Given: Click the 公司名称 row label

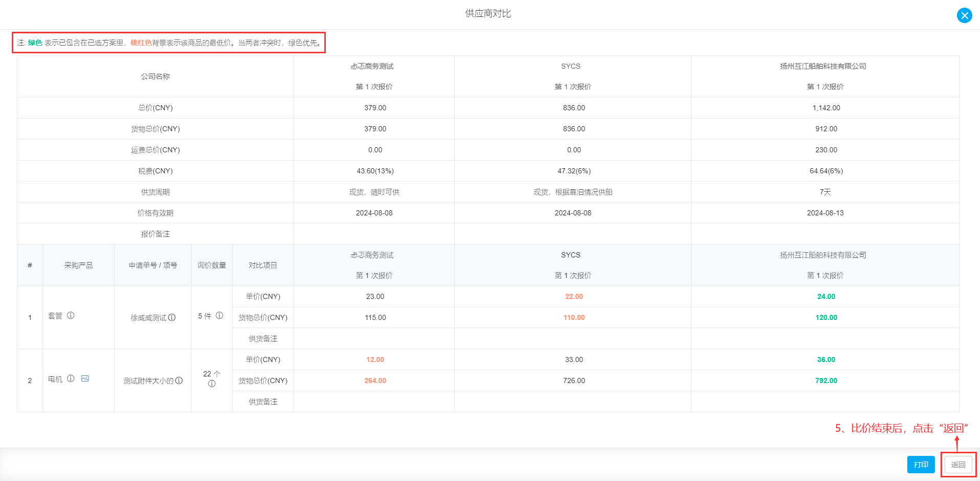Looking at the screenshot, I should pyautogui.click(x=155, y=76).
